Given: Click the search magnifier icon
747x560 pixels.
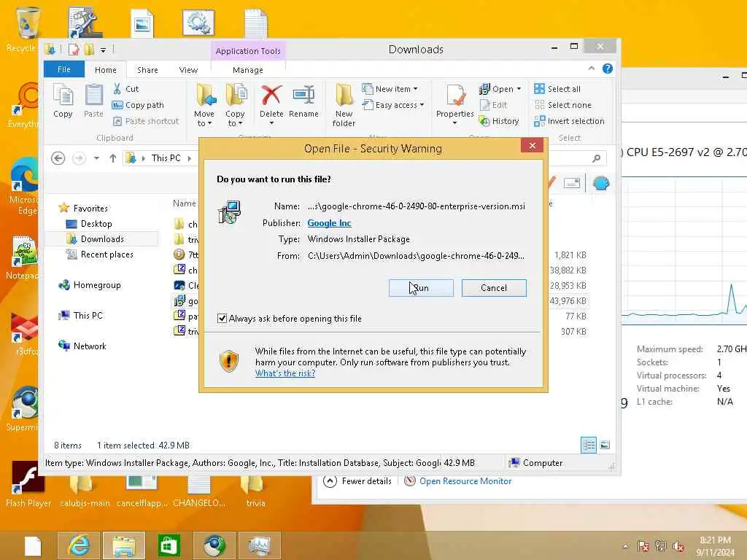Looking at the screenshot, I should click(x=596, y=158).
